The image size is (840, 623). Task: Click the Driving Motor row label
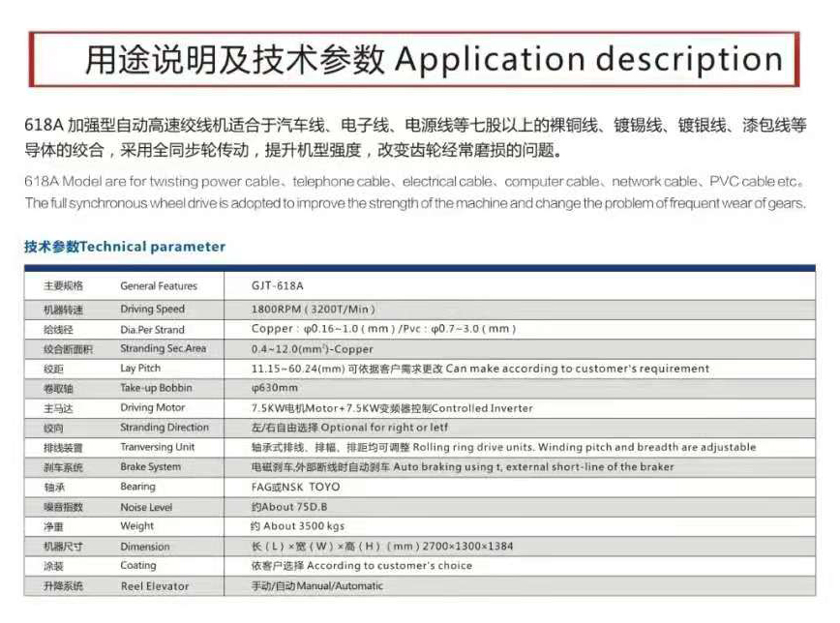(x=152, y=408)
